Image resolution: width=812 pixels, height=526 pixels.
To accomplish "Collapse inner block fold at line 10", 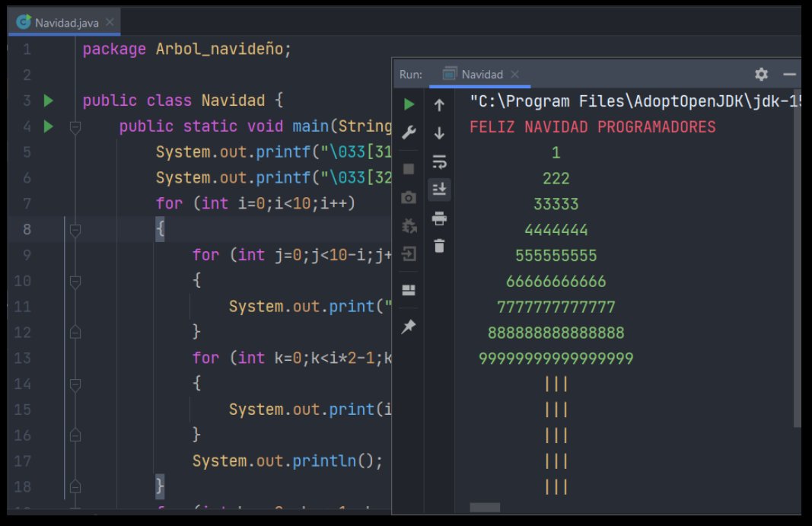I will pos(75,281).
